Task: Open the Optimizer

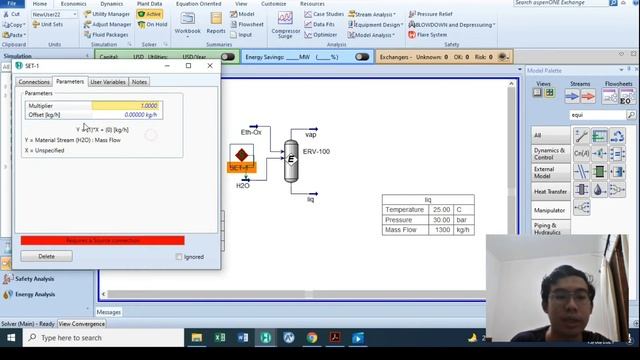Action: 321,35
